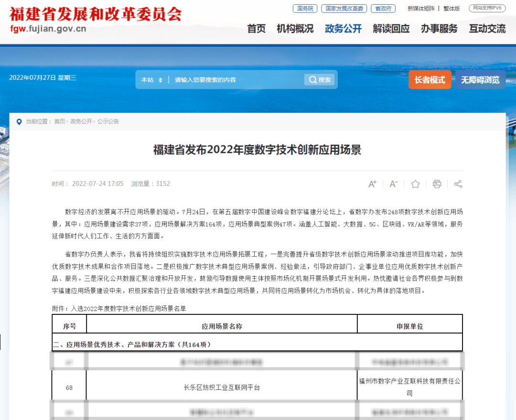This screenshot has height=420, width=516.
Task: Click the location pin breadcrumb icon
Action: click(x=19, y=122)
